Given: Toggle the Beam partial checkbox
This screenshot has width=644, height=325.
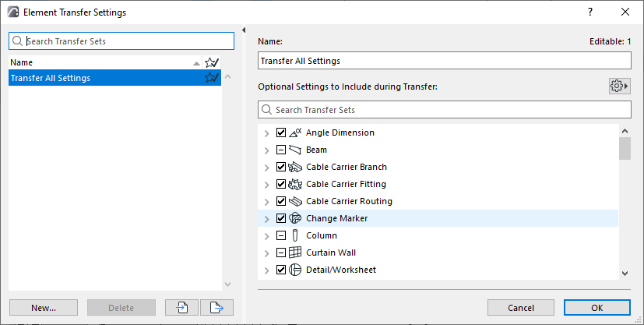Looking at the screenshot, I should click(x=282, y=150).
